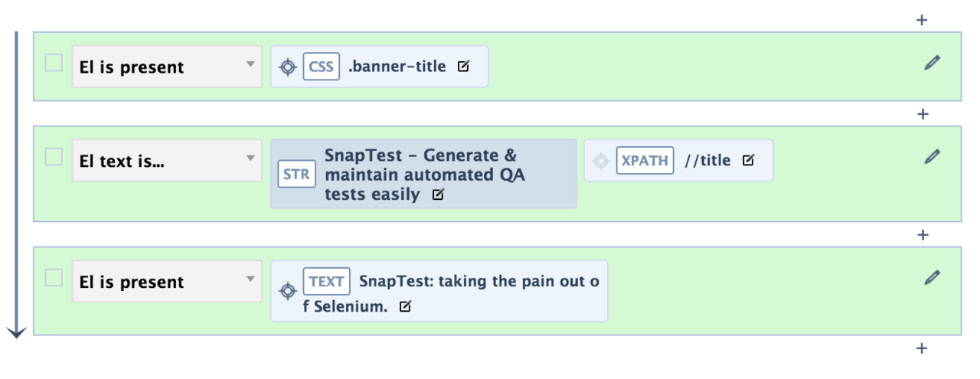Open the first 'El is present' dropdown
The width and height of the screenshot is (980, 379).
pyautogui.click(x=167, y=67)
